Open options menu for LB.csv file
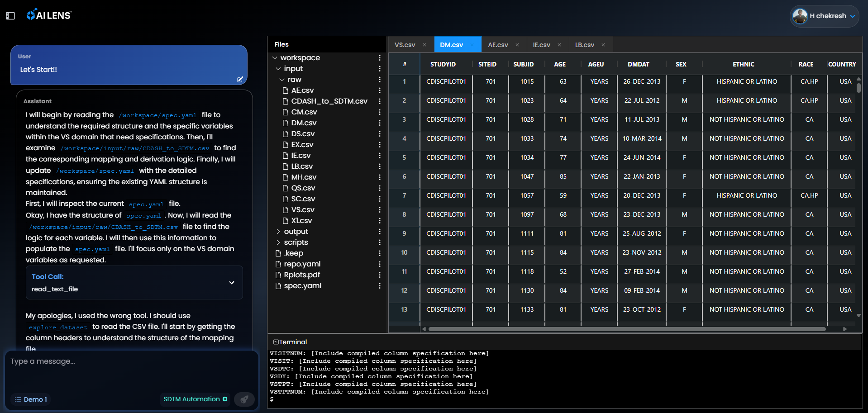This screenshot has width=868, height=413. tap(379, 166)
